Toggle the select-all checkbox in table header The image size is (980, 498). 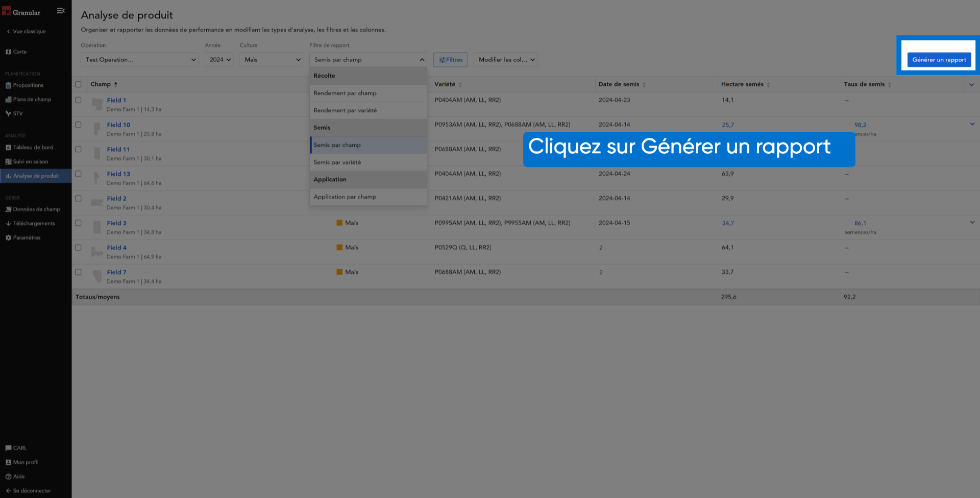pos(78,84)
